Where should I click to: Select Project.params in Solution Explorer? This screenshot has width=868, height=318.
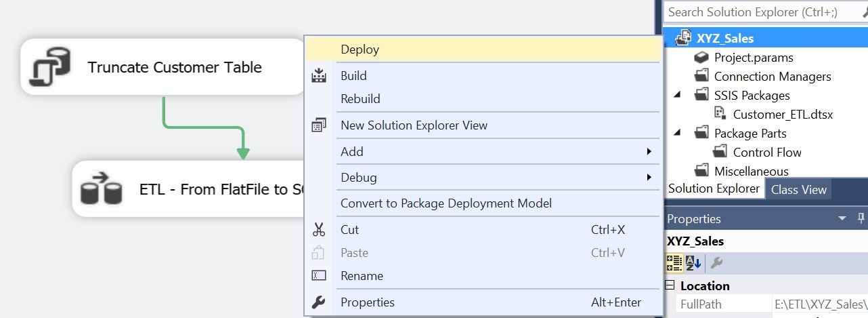(754, 58)
